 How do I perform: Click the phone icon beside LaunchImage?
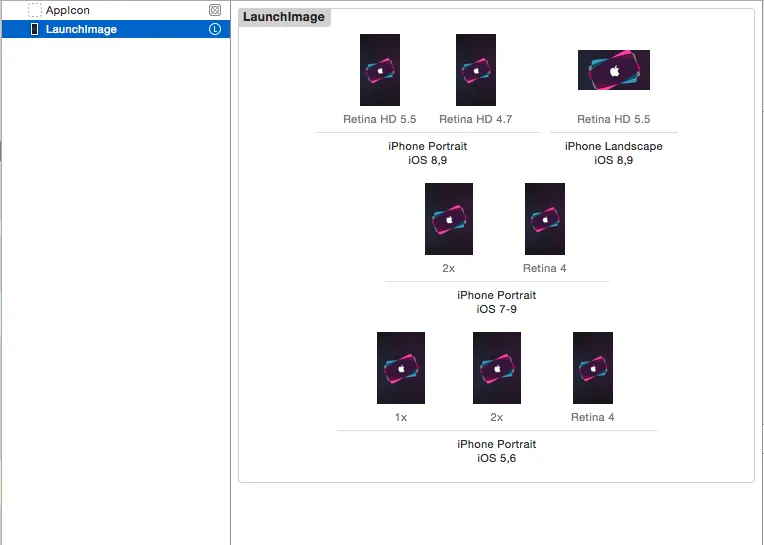34,29
